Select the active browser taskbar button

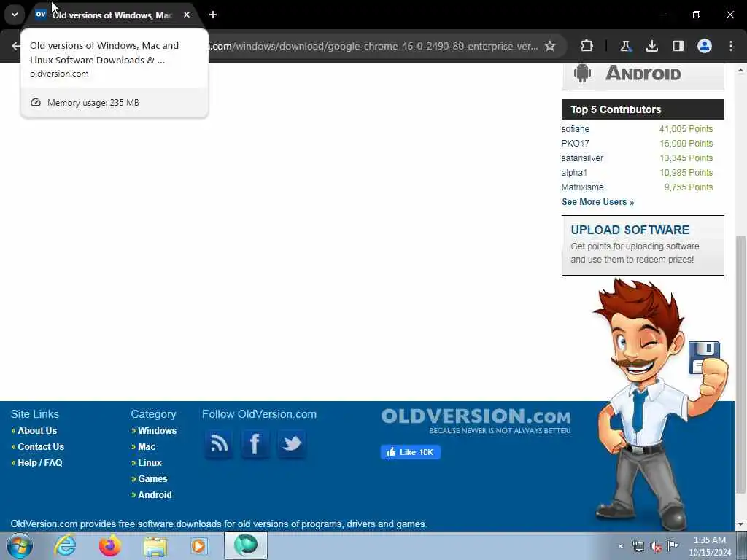tap(246, 545)
